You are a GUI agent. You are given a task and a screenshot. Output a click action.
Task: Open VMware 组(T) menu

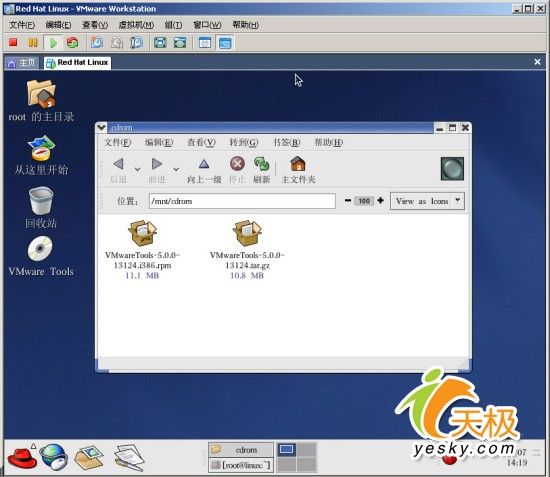coord(173,25)
